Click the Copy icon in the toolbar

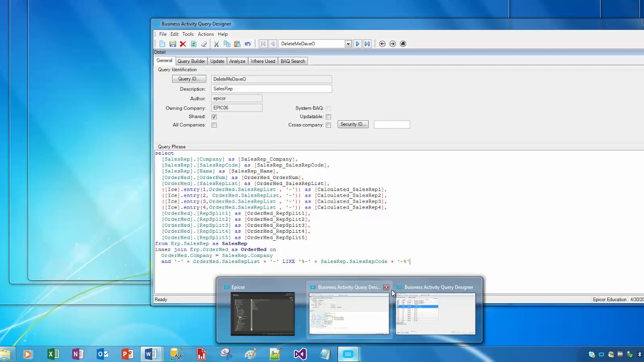227,44
